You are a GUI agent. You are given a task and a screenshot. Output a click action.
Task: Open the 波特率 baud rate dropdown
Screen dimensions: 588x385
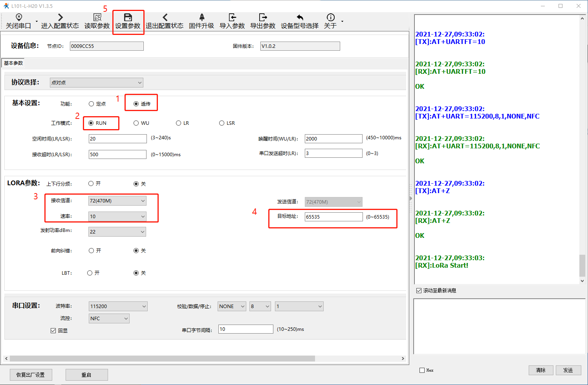(x=118, y=307)
